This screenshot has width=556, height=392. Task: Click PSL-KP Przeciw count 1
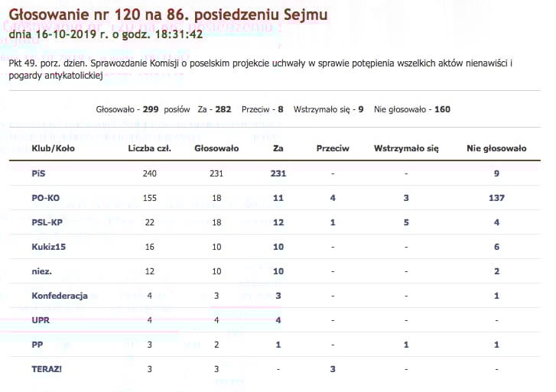333,222
